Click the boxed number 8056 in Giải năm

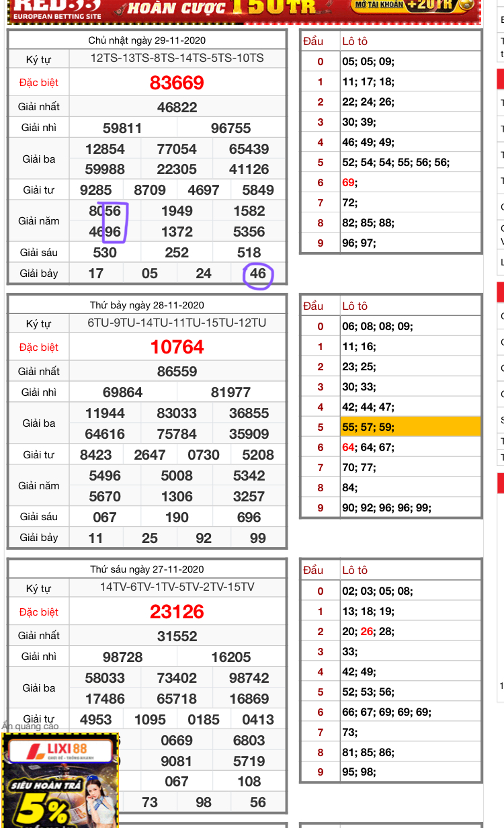(x=105, y=211)
